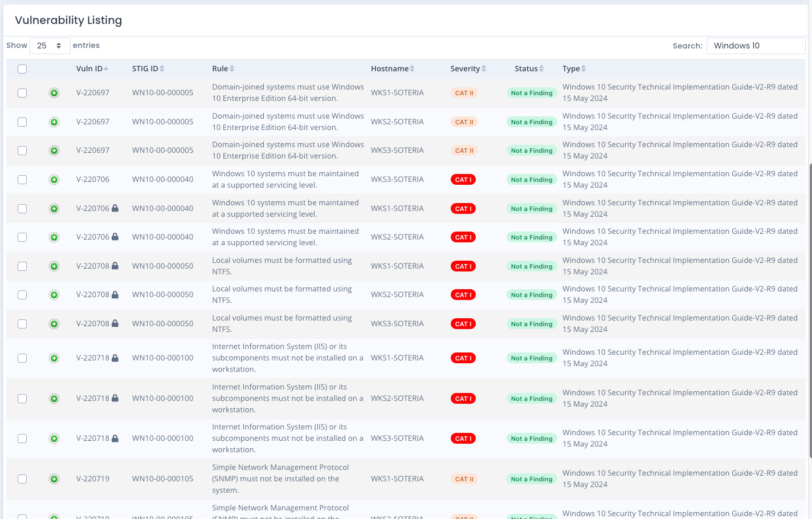Click the SNMP rule text for WKS1-SOTERIA
Viewport: 812px width, 519px height.
pos(280,479)
